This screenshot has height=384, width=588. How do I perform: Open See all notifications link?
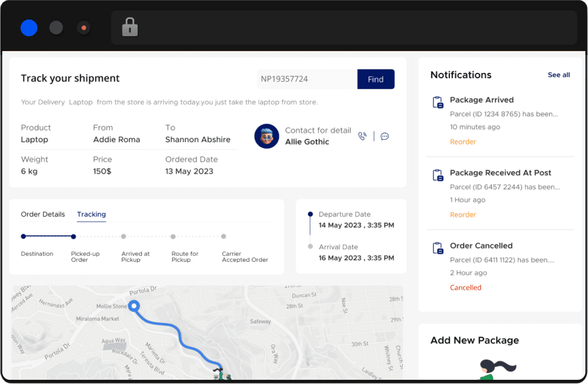click(x=559, y=75)
